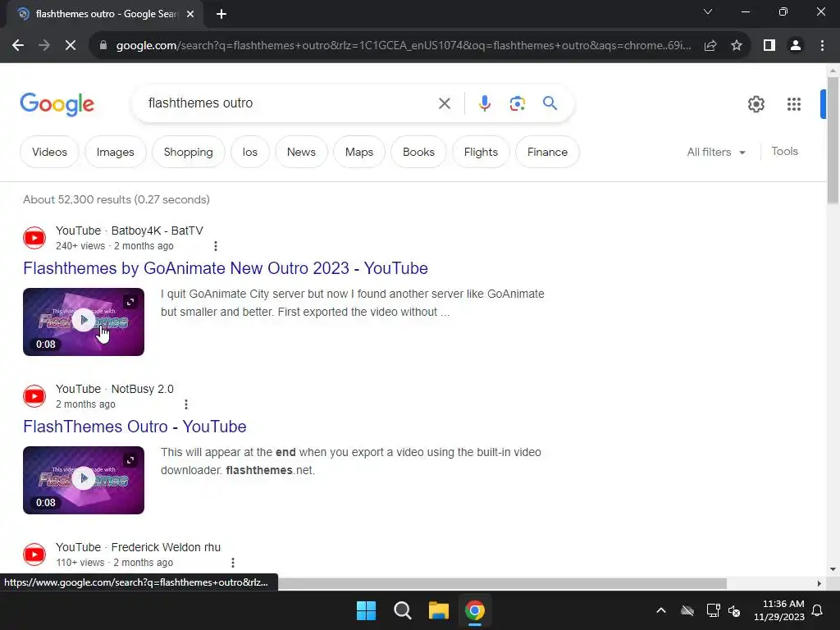Clear the search box text
This screenshot has width=840, height=630.
coord(445,103)
